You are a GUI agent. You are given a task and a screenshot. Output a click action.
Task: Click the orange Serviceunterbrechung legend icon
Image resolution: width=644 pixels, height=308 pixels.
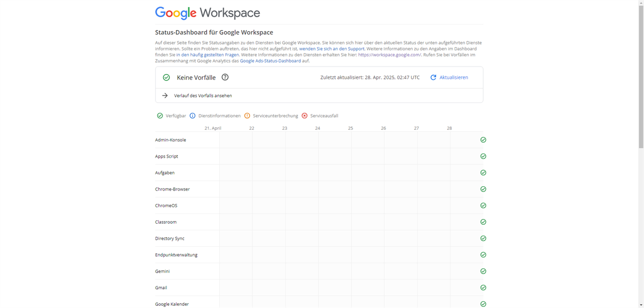tap(247, 115)
